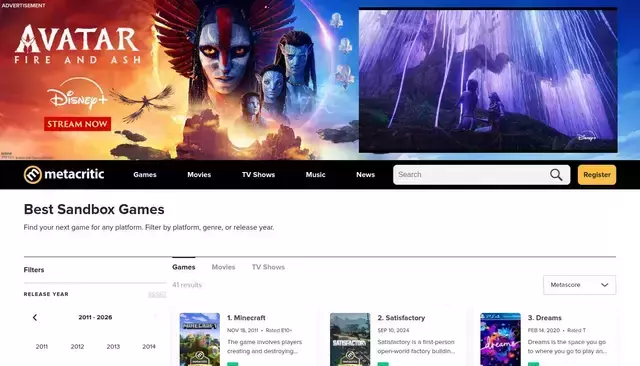Open the Satisfactory game title link
Screen dimensions: 640x366
tap(401, 318)
